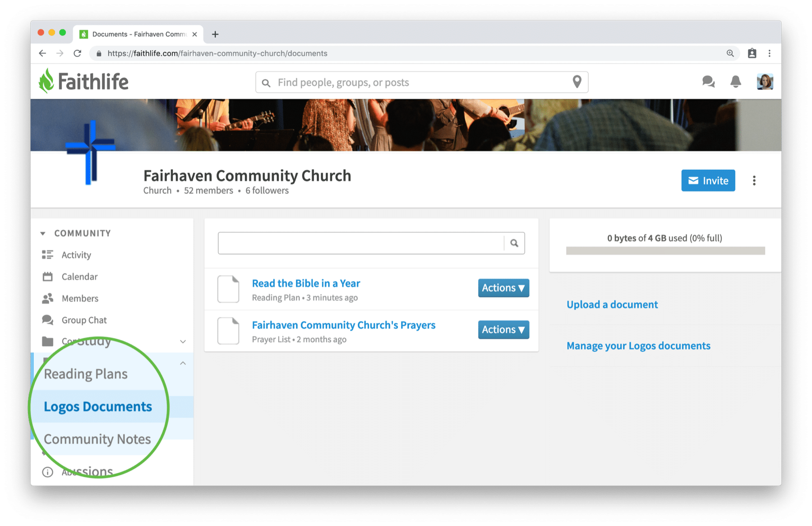
Task: Click the 52 members text
Action: click(x=208, y=190)
